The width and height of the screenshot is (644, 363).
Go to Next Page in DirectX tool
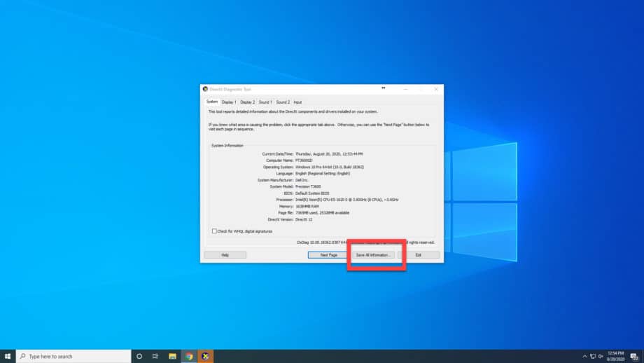(328, 255)
